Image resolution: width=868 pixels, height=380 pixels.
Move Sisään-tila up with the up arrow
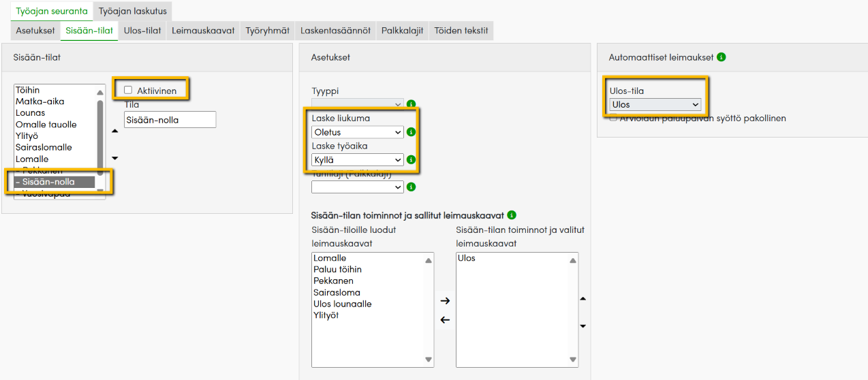pos(114,131)
